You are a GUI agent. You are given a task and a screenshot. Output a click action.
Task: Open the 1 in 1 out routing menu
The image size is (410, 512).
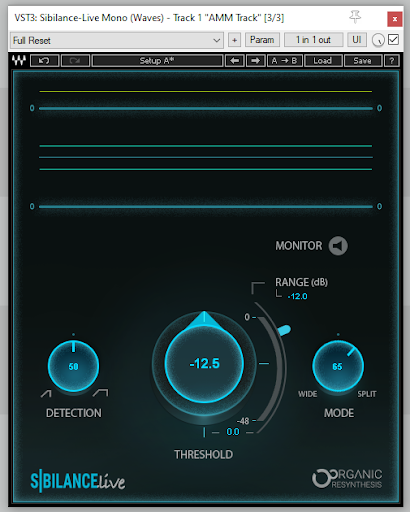point(313,40)
